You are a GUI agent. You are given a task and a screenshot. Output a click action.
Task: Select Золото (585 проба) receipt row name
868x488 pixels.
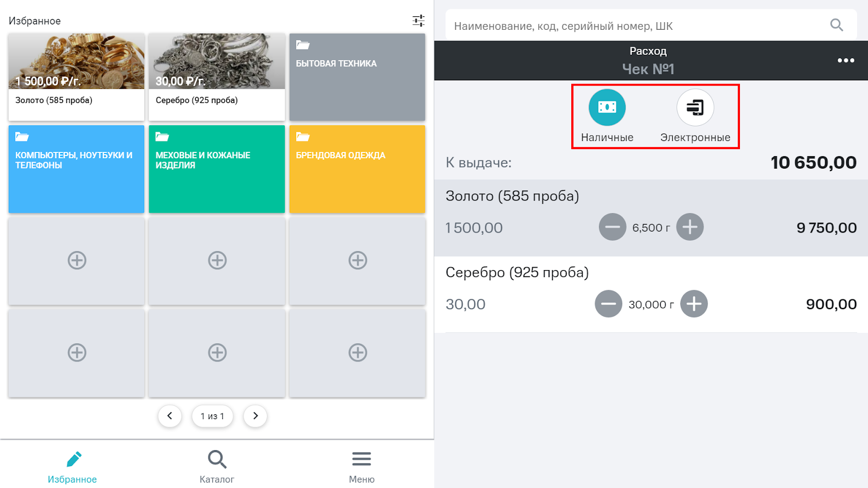[x=512, y=196]
